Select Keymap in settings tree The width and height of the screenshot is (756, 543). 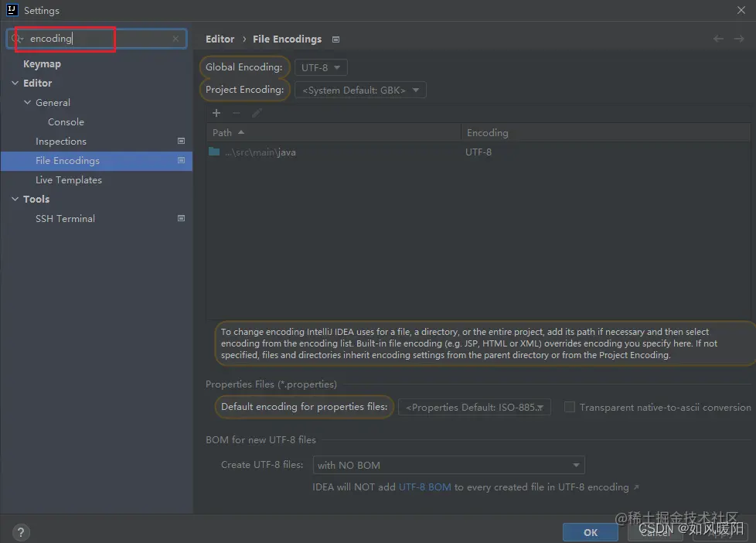[x=42, y=63]
